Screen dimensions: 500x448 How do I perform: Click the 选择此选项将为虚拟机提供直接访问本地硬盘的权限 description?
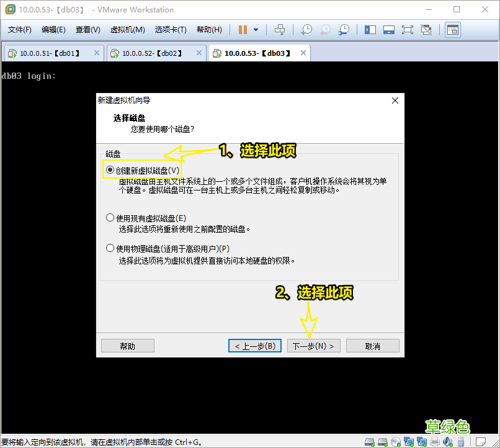[207, 261]
